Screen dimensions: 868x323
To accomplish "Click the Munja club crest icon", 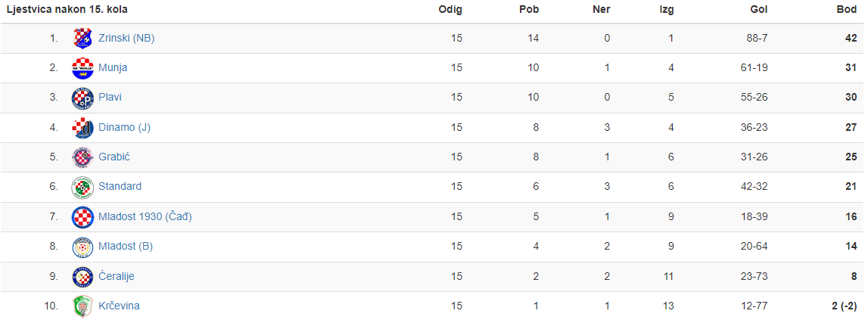I will 82,68.
